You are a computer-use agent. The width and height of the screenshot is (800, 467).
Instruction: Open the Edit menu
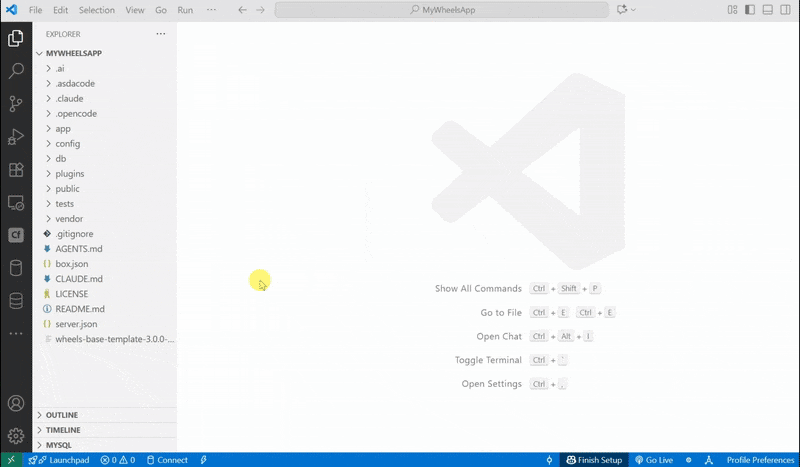tap(60, 10)
